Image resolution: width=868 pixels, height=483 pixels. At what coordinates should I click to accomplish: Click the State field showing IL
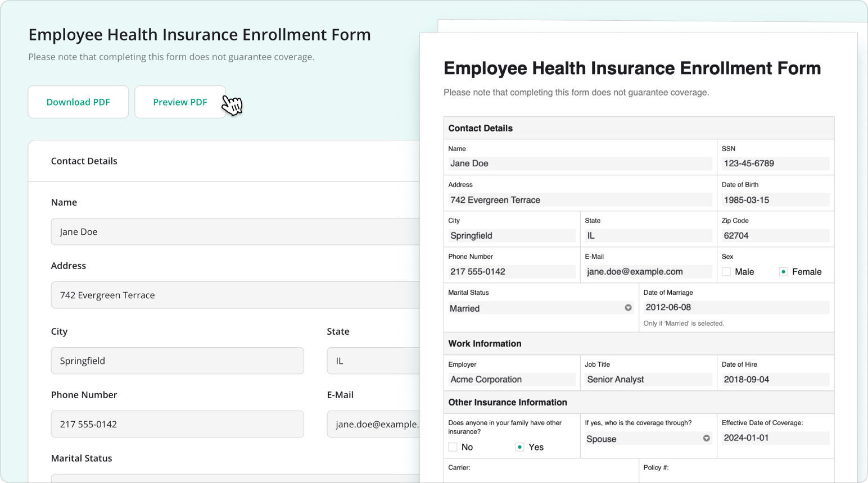point(373,361)
